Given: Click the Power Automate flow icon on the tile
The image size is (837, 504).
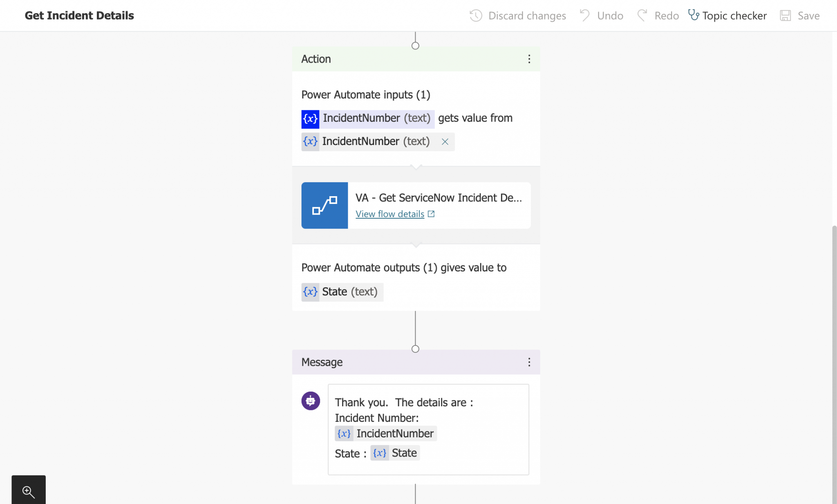Looking at the screenshot, I should (324, 205).
